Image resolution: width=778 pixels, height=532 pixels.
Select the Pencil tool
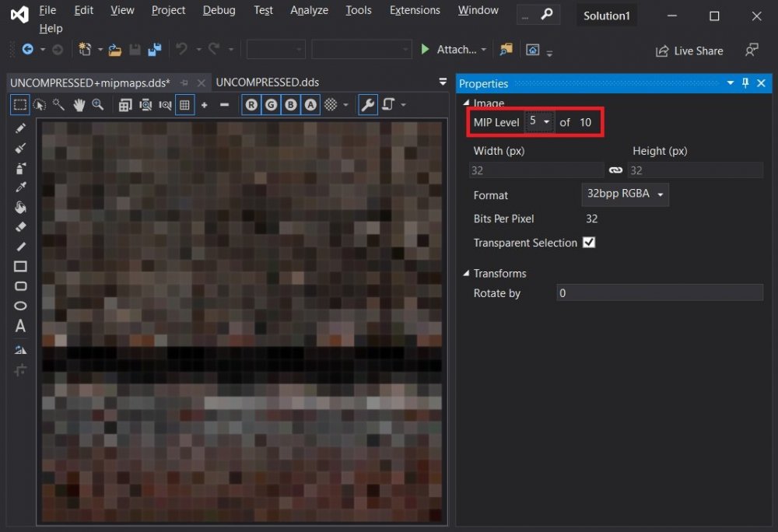tap(21, 128)
